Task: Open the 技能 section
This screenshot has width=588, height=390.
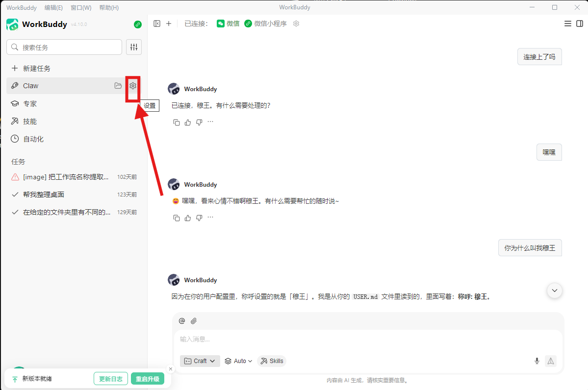Action: pos(74,122)
